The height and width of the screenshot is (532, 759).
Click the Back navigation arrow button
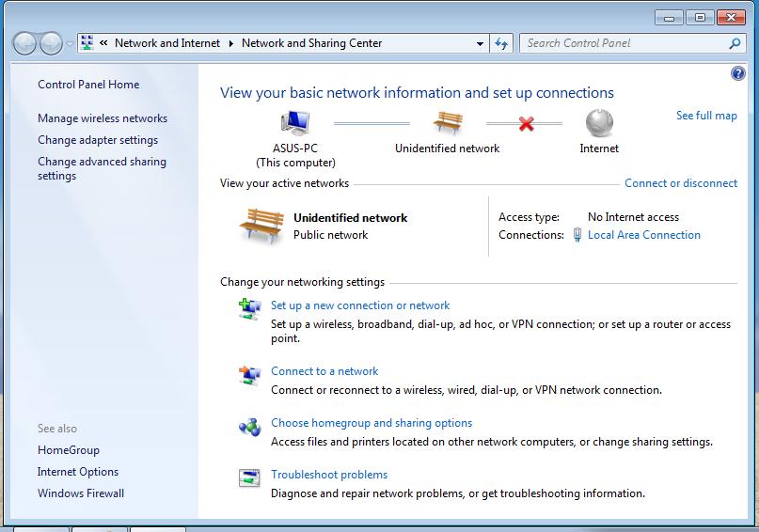pyautogui.click(x=24, y=43)
